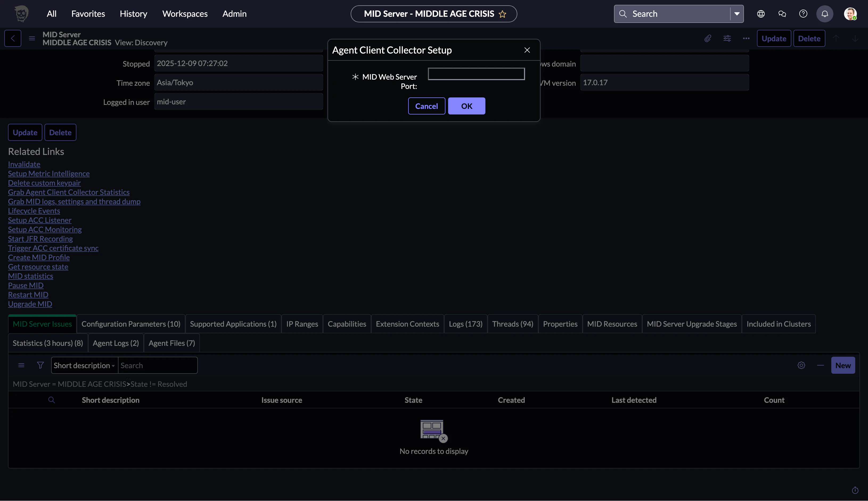This screenshot has height=501, width=868.
Task: Click the related list Search box
Action: (x=158, y=366)
